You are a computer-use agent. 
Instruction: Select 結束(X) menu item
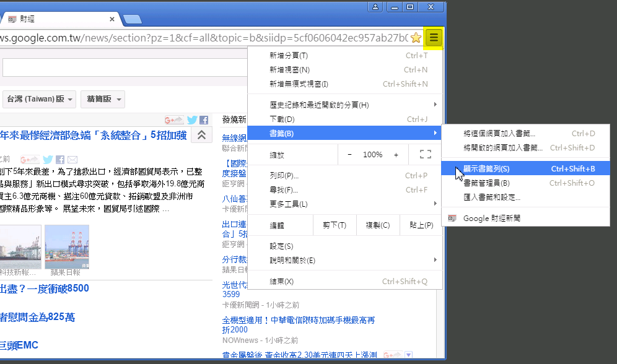point(345,282)
